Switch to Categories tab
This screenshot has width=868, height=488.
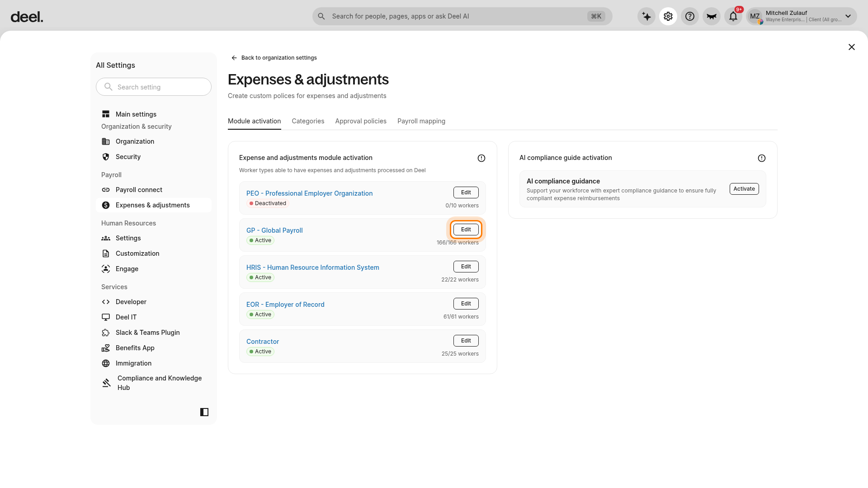point(308,121)
